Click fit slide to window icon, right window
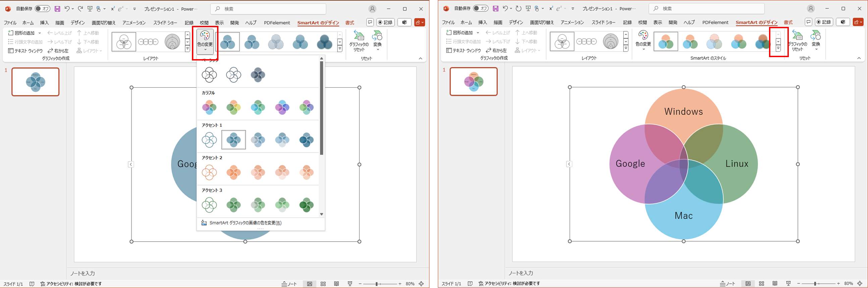The width and height of the screenshot is (868, 288). click(x=860, y=284)
